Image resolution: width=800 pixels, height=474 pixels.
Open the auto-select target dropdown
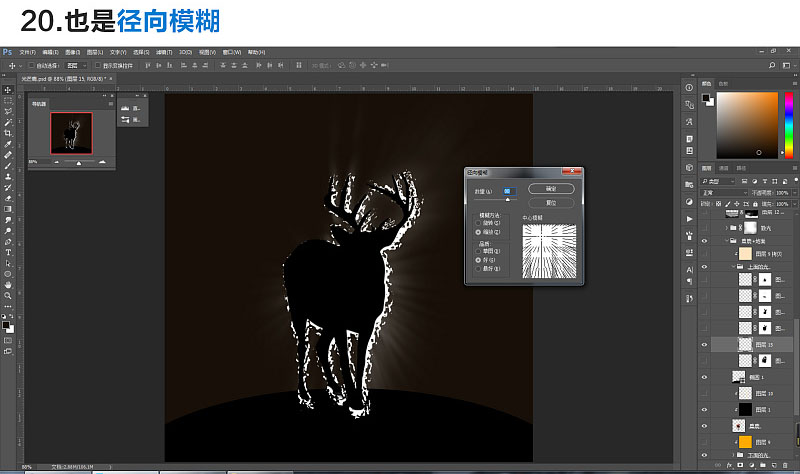[77, 65]
